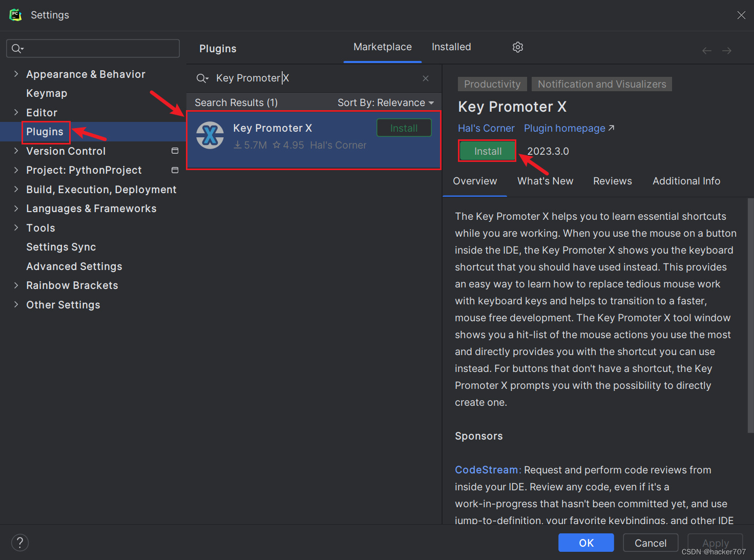Install Key Promoter X from search result
This screenshot has height=560, width=754.
(x=404, y=128)
